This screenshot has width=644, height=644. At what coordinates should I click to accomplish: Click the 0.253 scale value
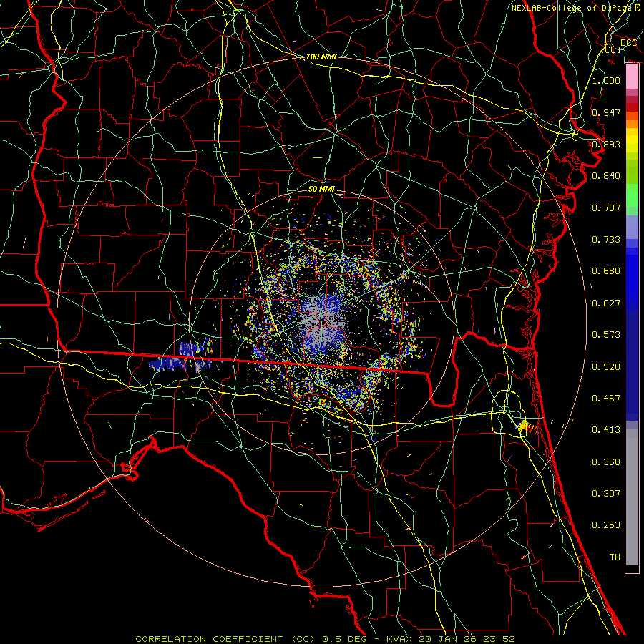606,525
